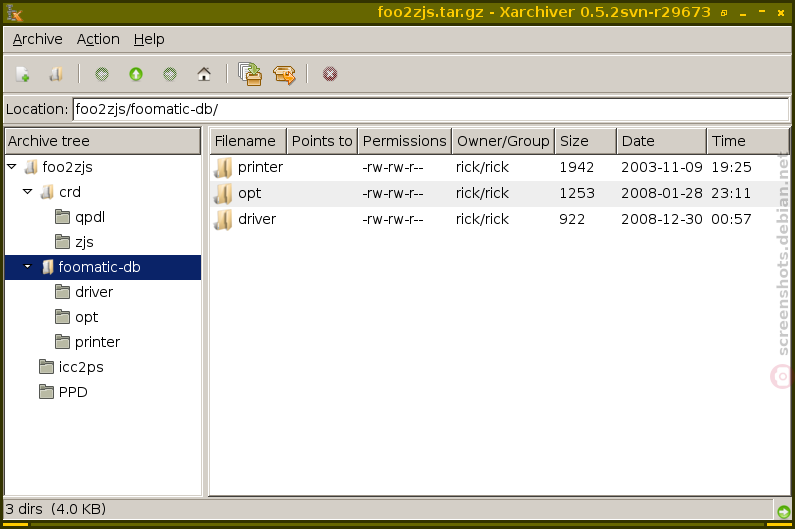Select foo2zjs in the archive tree

pos(67,167)
